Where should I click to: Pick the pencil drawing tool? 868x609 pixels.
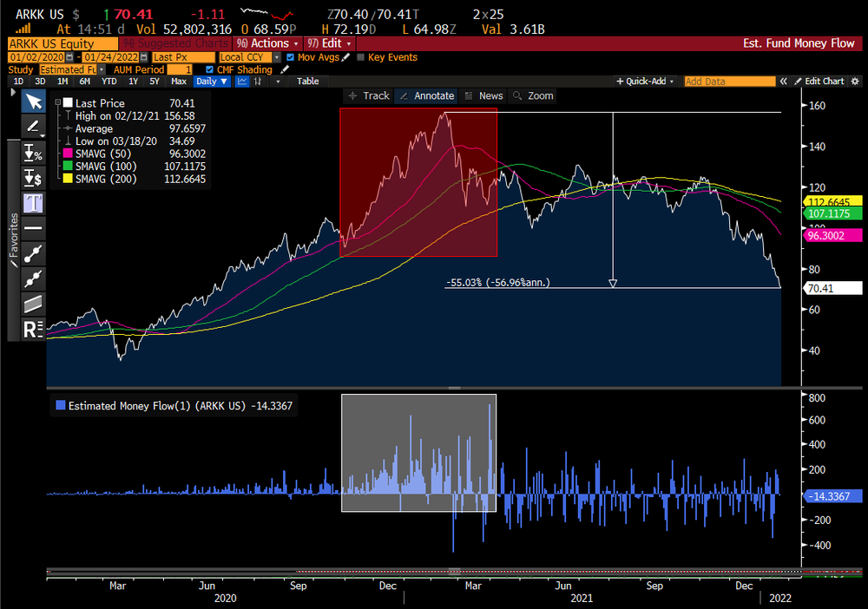coord(33,127)
